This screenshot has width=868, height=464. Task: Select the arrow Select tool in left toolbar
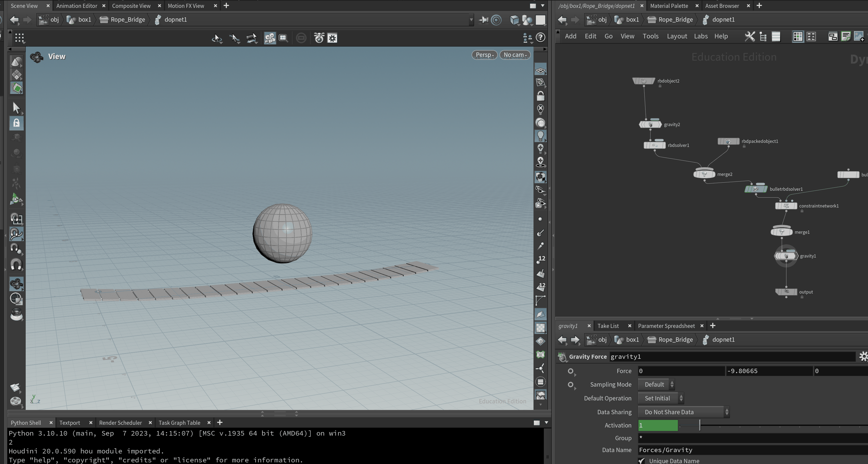pyautogui.click(x=16, y=108)
